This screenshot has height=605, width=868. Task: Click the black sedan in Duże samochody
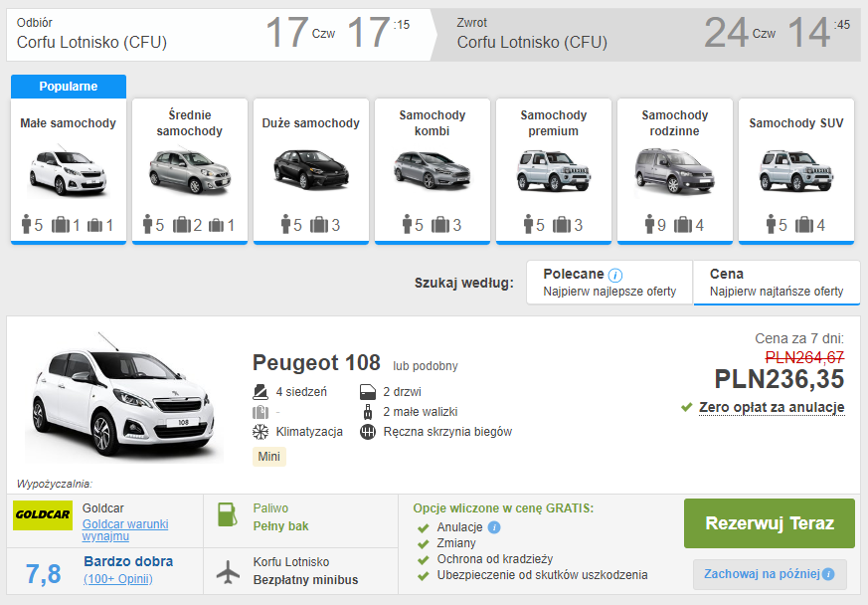tap(311, 169)
